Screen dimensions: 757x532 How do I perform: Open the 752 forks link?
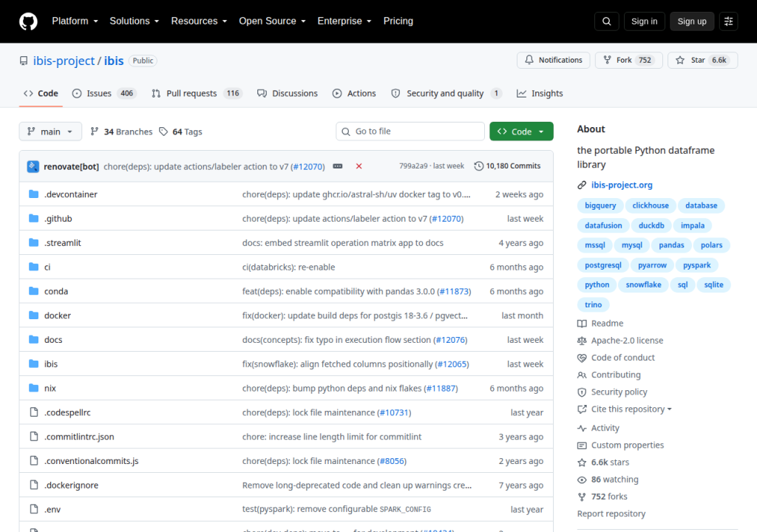(x=602, y=497)
